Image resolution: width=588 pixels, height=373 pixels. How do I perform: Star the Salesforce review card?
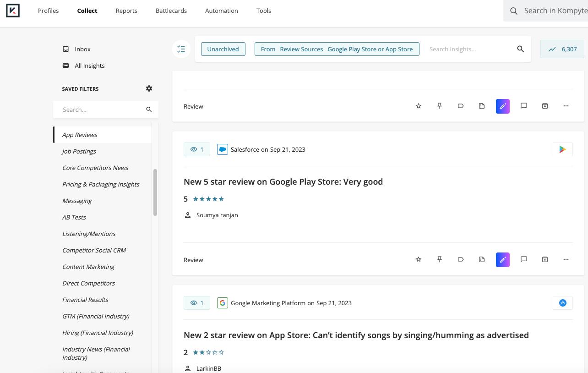(419, 259)
